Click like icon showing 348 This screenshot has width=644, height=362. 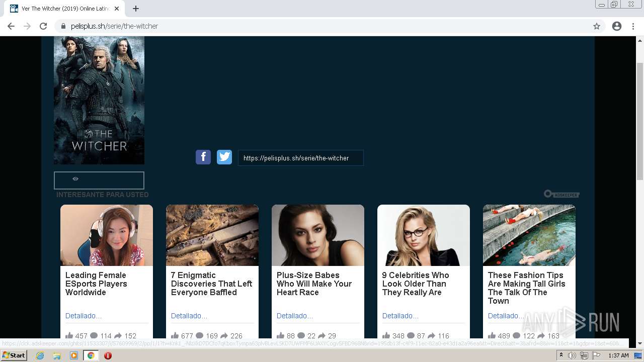386,335
